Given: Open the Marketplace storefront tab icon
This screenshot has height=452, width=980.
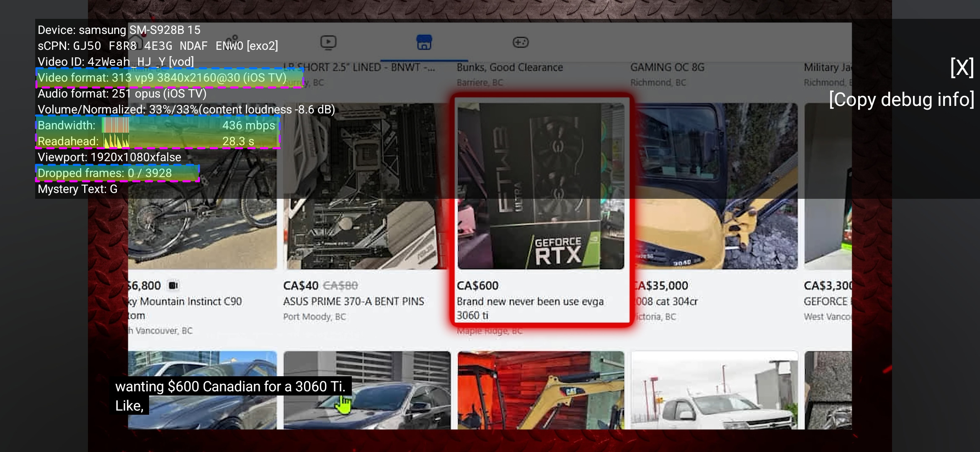Looking at the screenshot, I should point(424,42).
